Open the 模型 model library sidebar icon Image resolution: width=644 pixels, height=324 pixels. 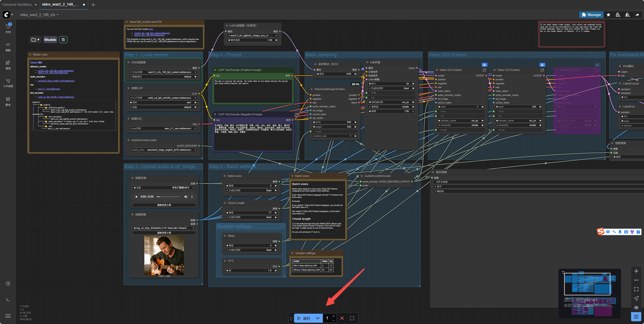8,64
